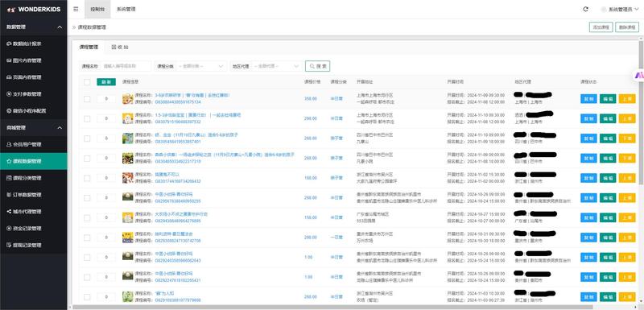This screenshot has width=644, height=310.
Task: Click the refresh icon in the top bar
Action: click(585, 9)
